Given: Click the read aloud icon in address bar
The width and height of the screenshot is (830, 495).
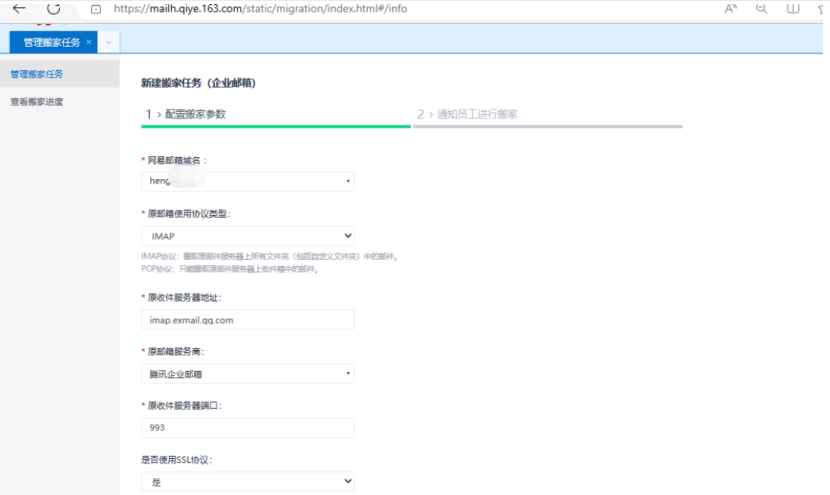Looking at the screenshot, I should click(730, 8).
